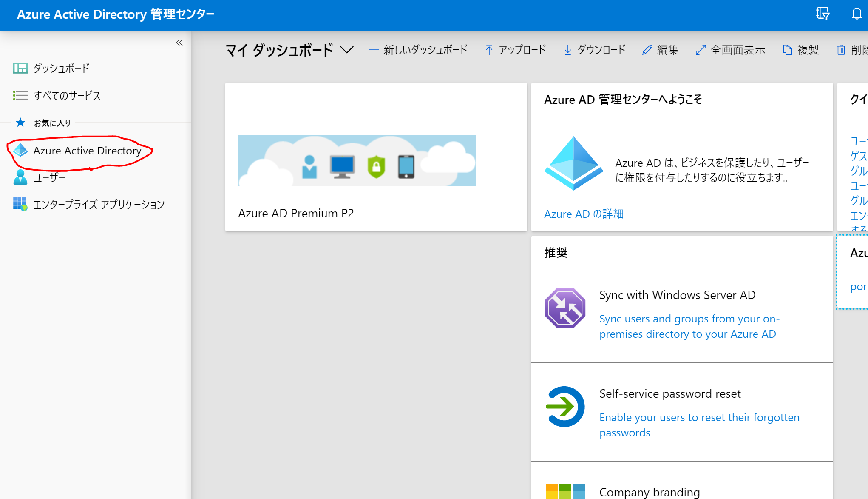Open the Azure AD の詳細 link
The height and width of the screenshot is (499, 868).
click(584, 214)
